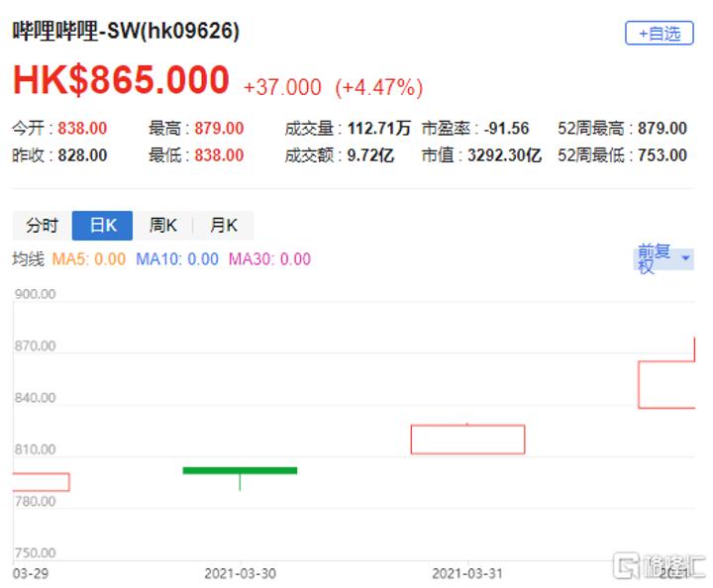Image resolution: width=713 pixels, height=588 pixels.
Task: Click the red 2021-03-31 candlestick
Action: click(x=467, y=440)
